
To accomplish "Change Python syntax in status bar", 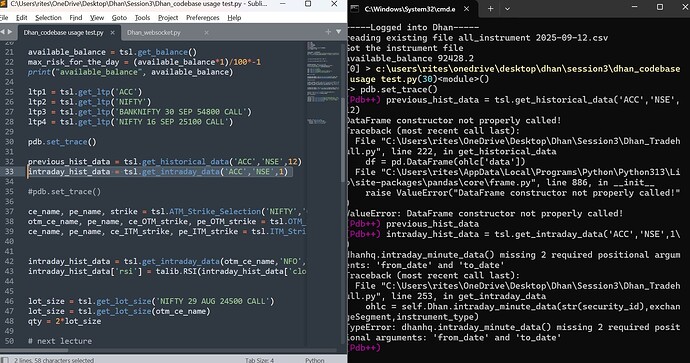I will pyautogui.click(x=315, y=360).
